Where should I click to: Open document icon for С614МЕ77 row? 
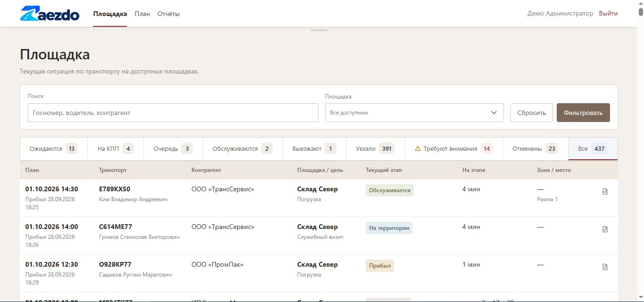click(605, 229)
